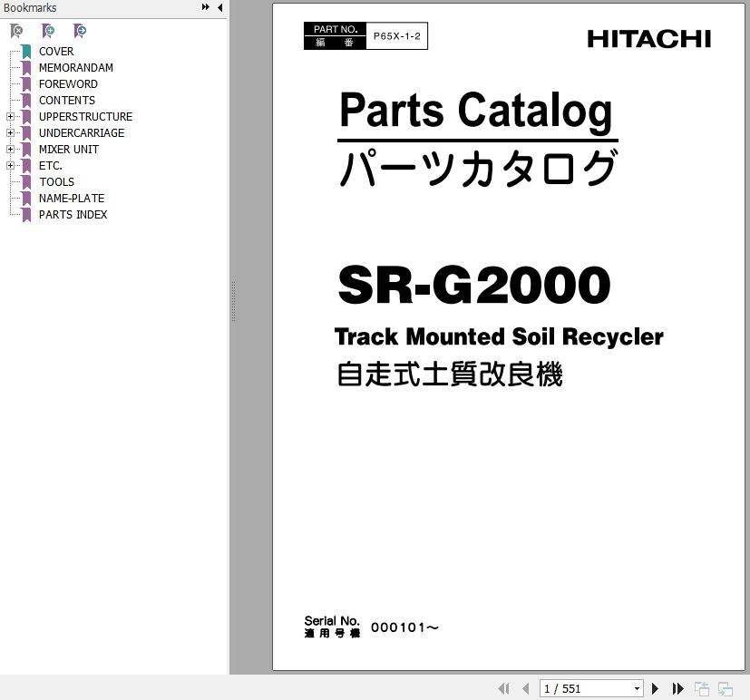Image resolution: width=750 pixels, height=700 pixels.
Task: Select the ETC. bookmark
Action: point(51,165)
